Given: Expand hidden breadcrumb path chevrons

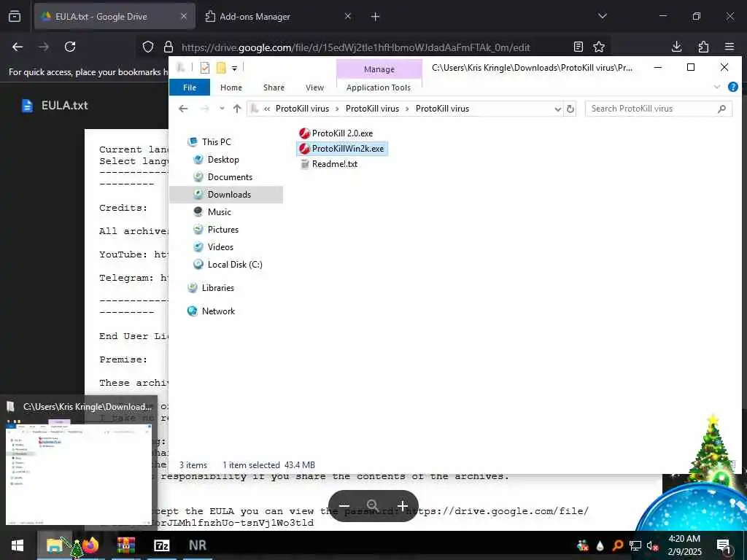Looking at the screenshot, I should [x=267, y=109].
